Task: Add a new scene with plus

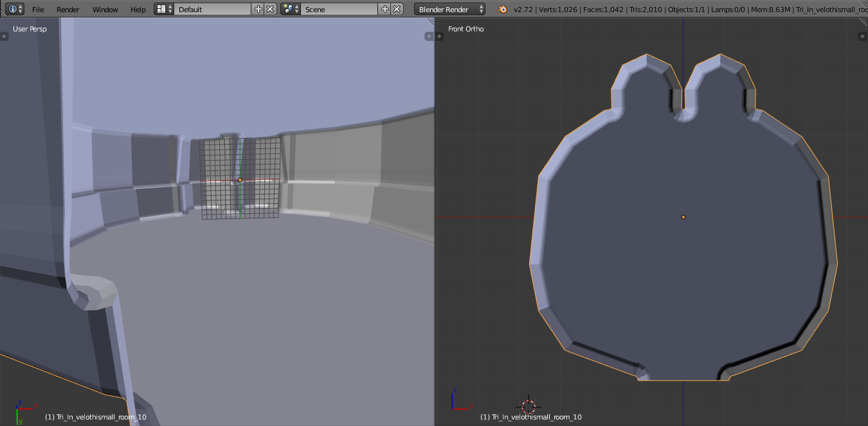Action: 385,9
